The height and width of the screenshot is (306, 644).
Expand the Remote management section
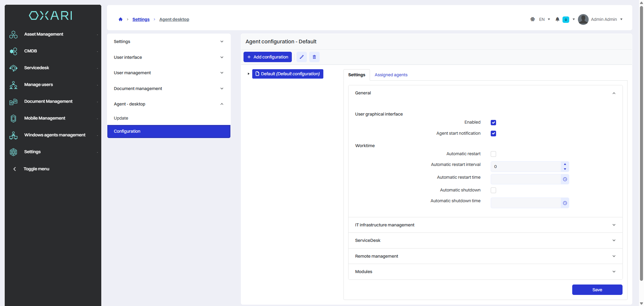coord(485,256)
